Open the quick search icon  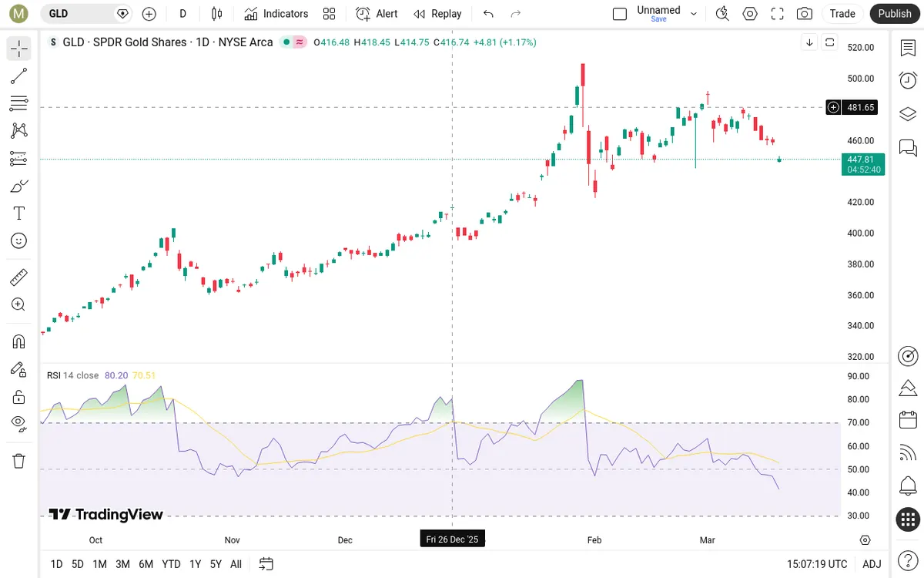click(x=722, y=14)
